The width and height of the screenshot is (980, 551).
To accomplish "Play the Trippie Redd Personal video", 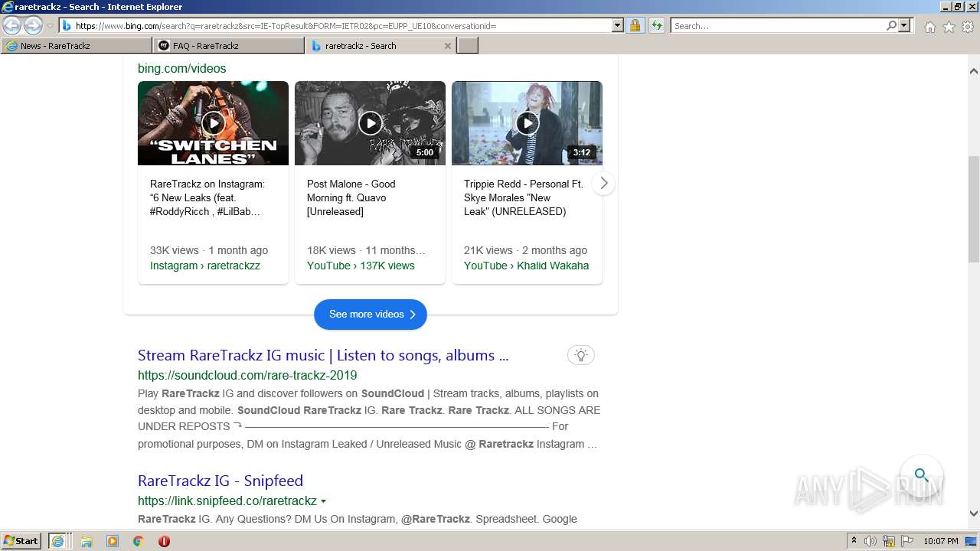I will click(527, 123).
